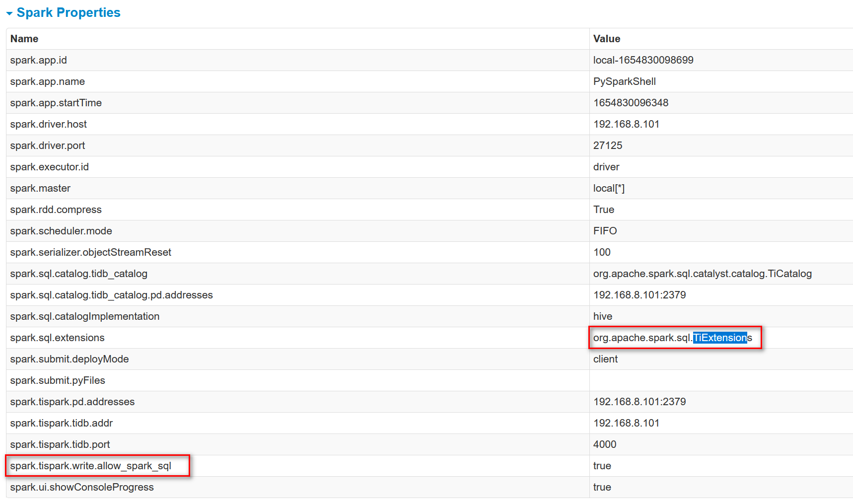Select the IP value in spark.driver.host row

coord(627,124)
